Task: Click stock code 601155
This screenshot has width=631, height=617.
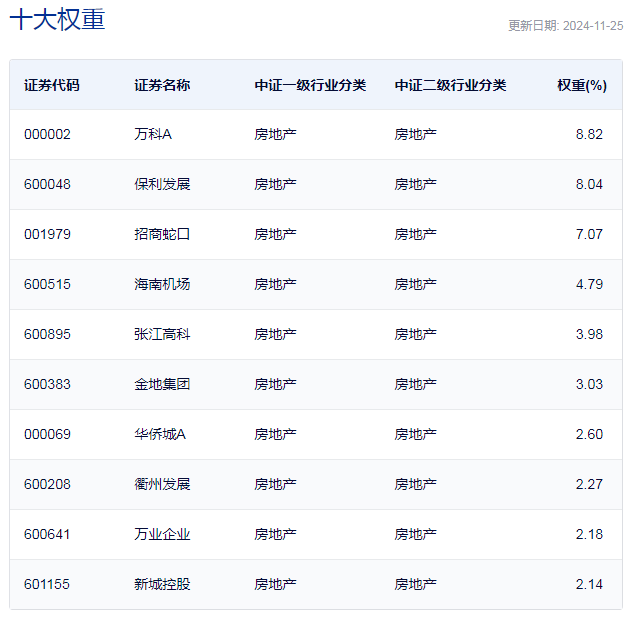Action: click(47, 584)
